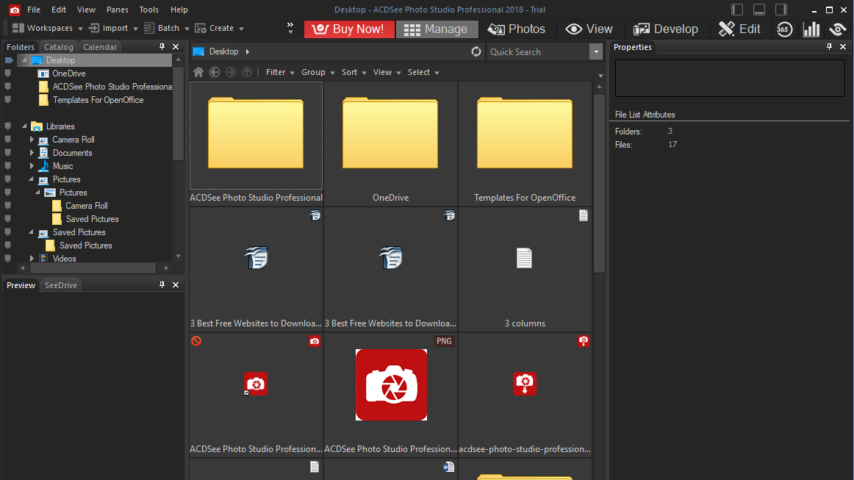854x480 pixels.
Task: Switch to the SeeDrive tab
Action: click(x=61, y=285)
